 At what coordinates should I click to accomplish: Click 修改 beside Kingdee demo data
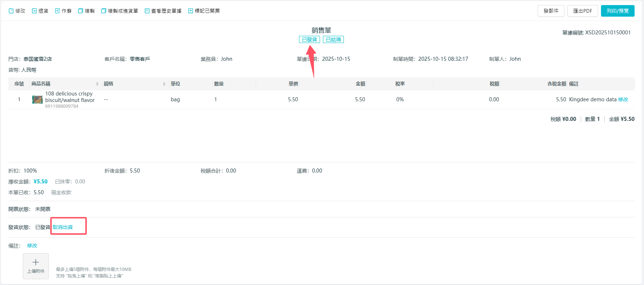pos(623,99)
